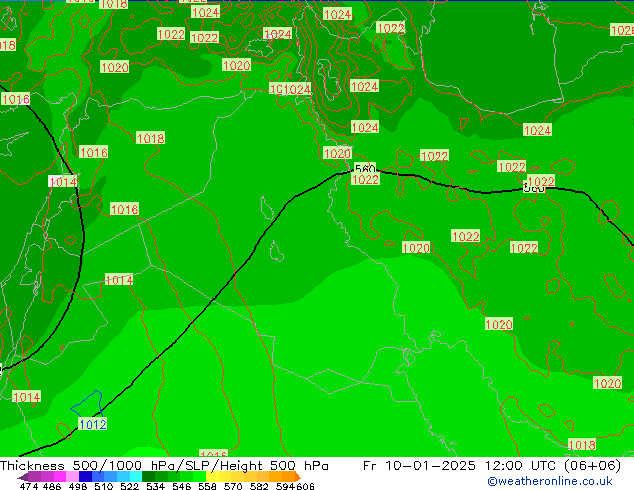Image resolution: width=634 pixels, height=490 pixels.
Task: Click the blue closed 1012 isobar outline
Action: tap(87, 403)
